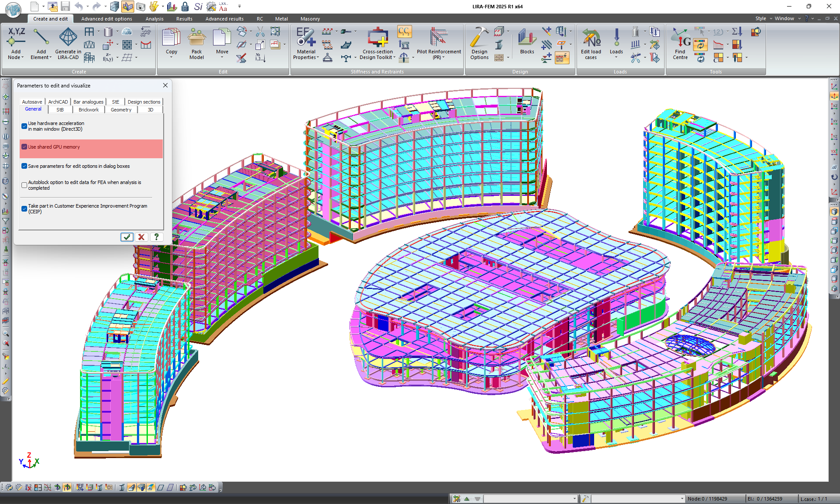
Task: Switch to the Analysis ribbon tab
Action: (x=154, y=19)
